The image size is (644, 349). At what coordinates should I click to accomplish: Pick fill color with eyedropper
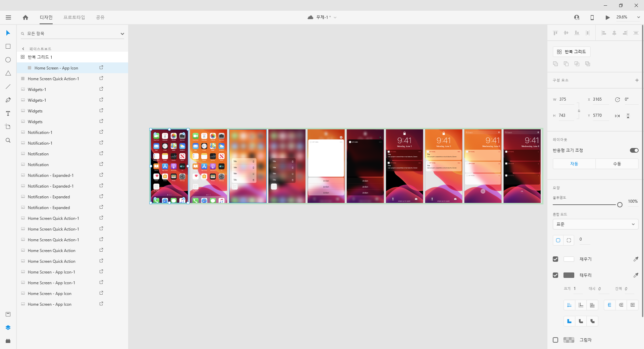(636, 259)
